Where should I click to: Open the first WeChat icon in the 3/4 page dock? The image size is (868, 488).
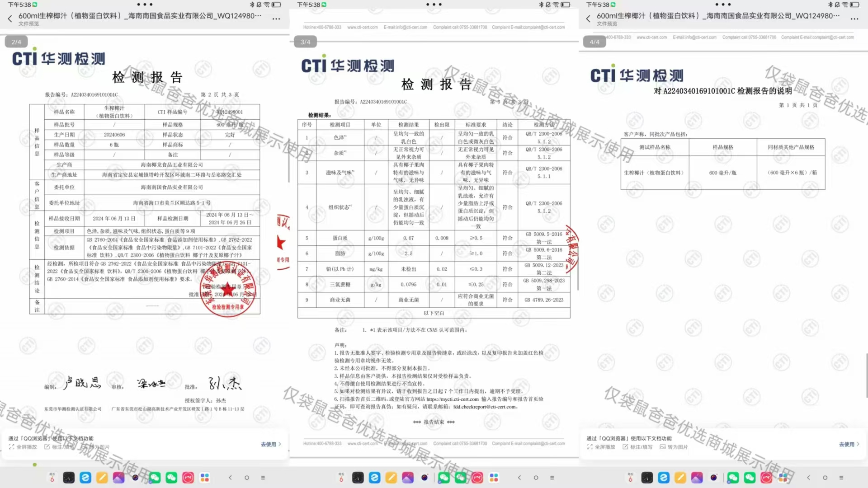pyautogui.click(x=444, y=478)
